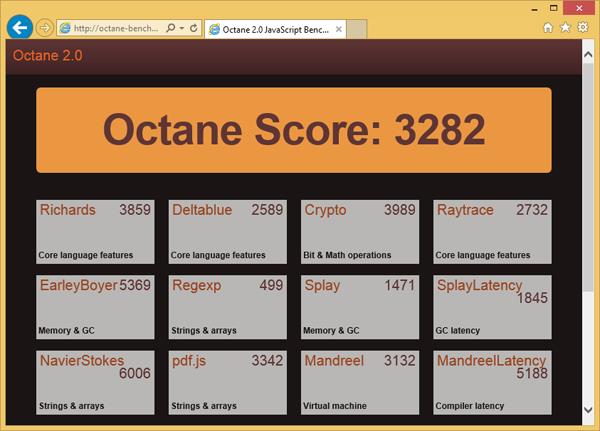This screenshot has height=431, width=600.
Task: Click the EarleyBoyer benchmark box
Action: (95, 307)
